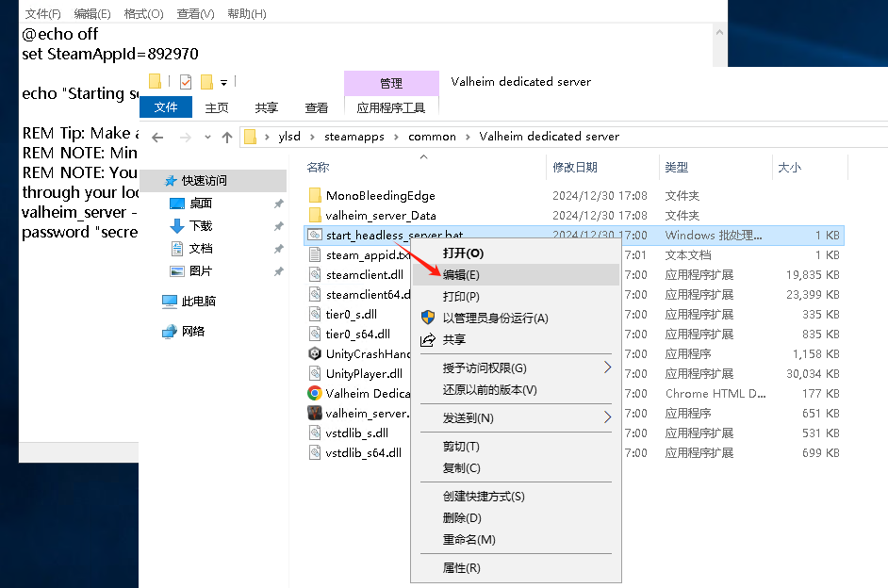888x588 pixels.
Task: Expand the chevron after common breadcrumb
Action: (468, 137)
